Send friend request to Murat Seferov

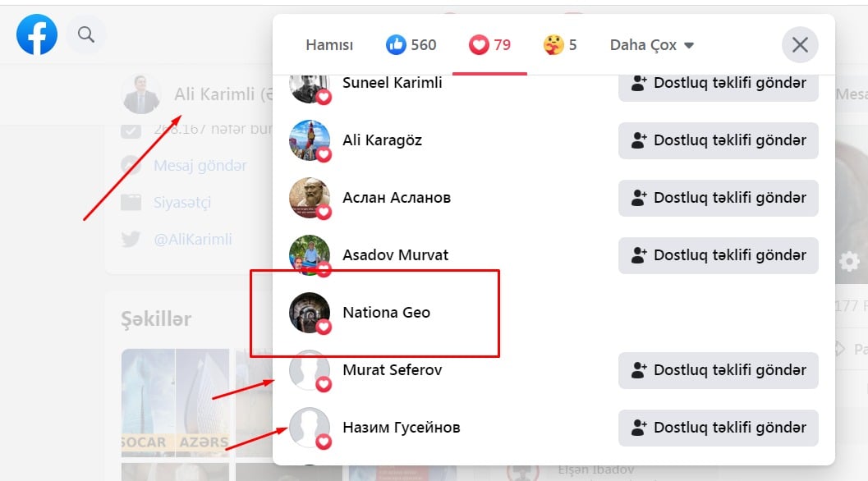(718, 370)
